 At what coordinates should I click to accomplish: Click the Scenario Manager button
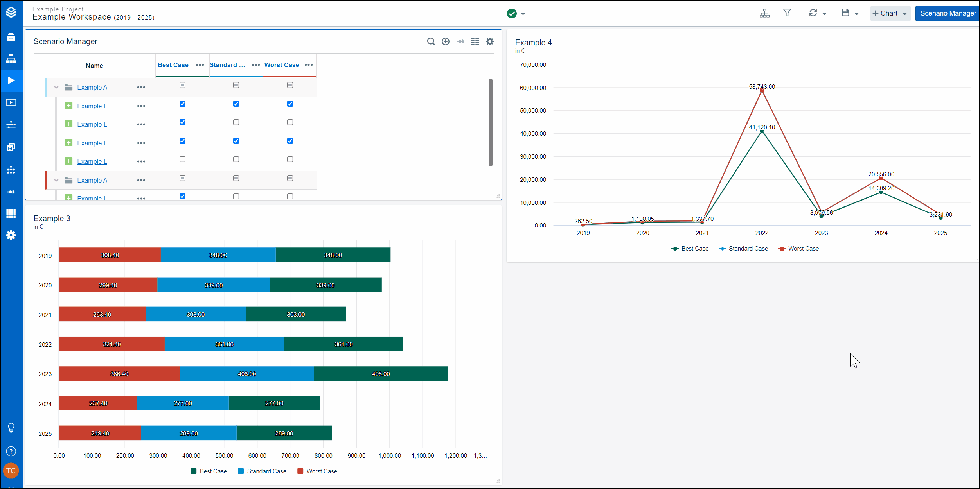coord(948,13)
